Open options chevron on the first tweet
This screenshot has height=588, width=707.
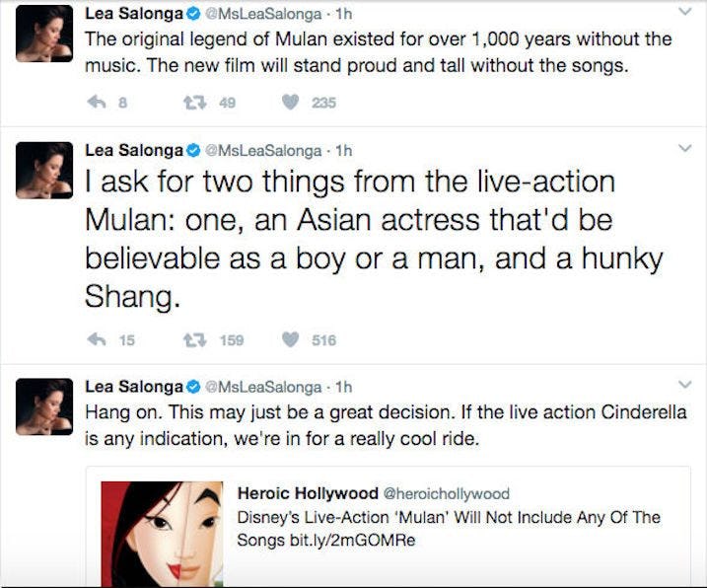pyautogui.click(x=685, y=13)
